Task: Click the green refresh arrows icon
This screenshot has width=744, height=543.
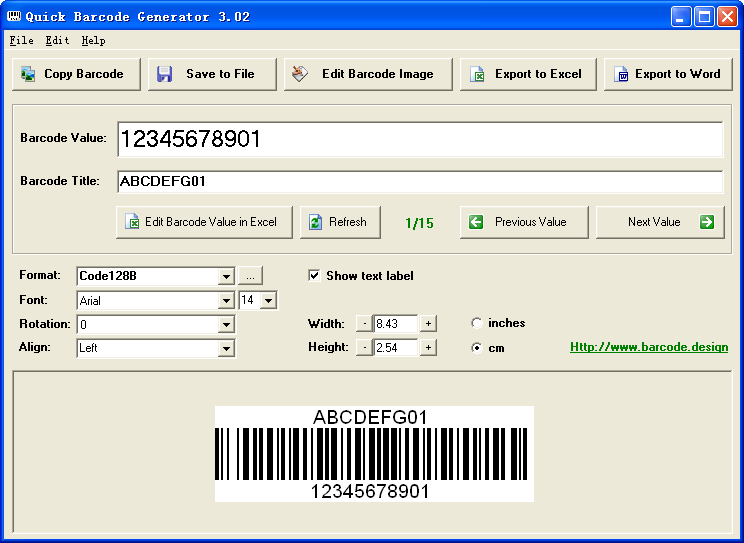Action: 315,222
